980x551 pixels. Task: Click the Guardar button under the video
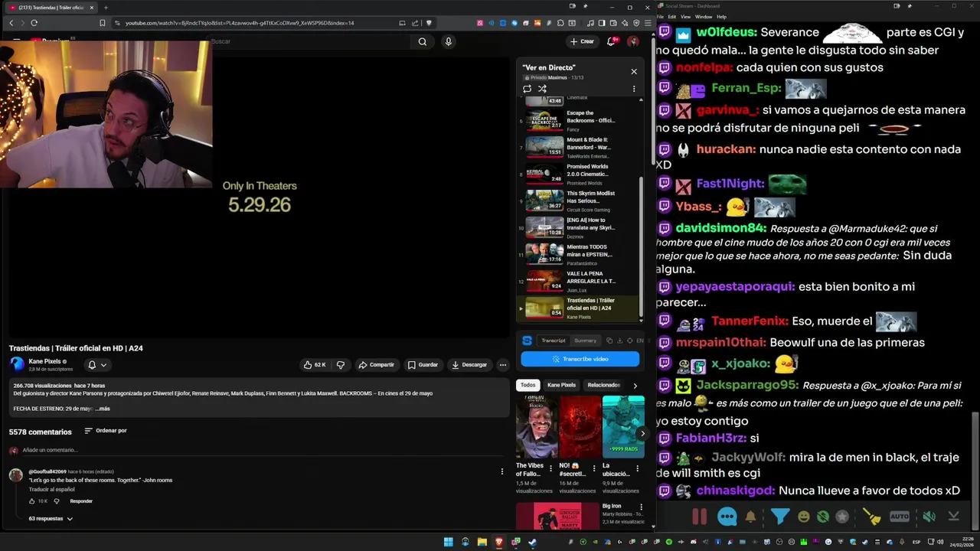point(423,365)
